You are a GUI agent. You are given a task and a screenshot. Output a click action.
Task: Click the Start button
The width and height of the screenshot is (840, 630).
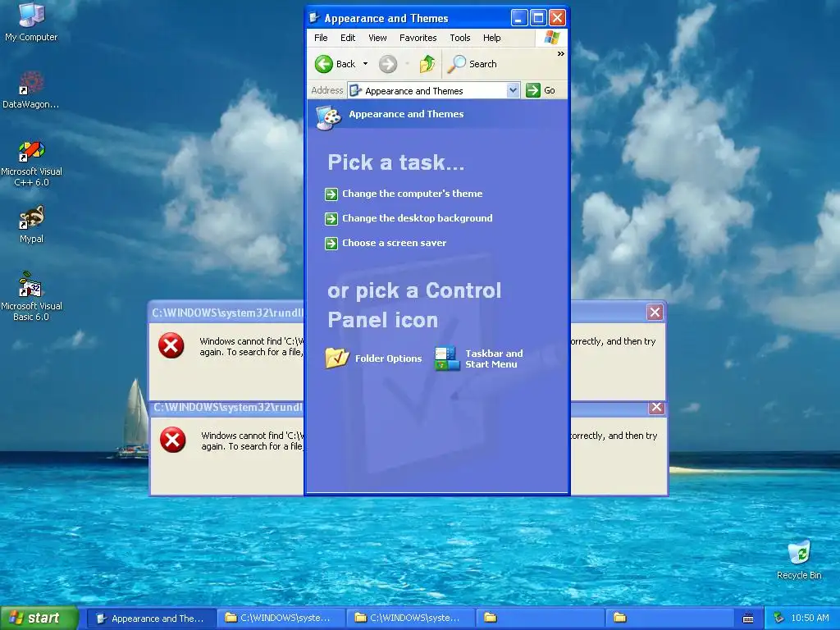(39, 619)
